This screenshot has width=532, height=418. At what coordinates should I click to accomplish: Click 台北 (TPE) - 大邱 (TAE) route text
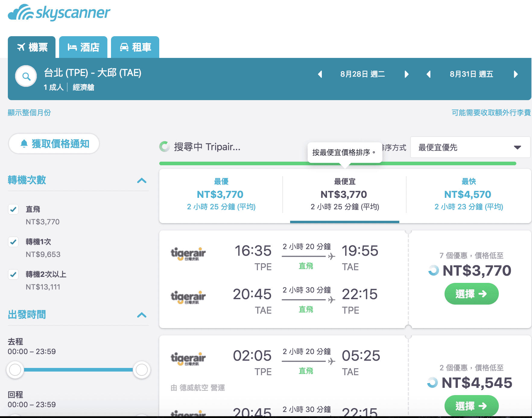[x=93, y=73]
